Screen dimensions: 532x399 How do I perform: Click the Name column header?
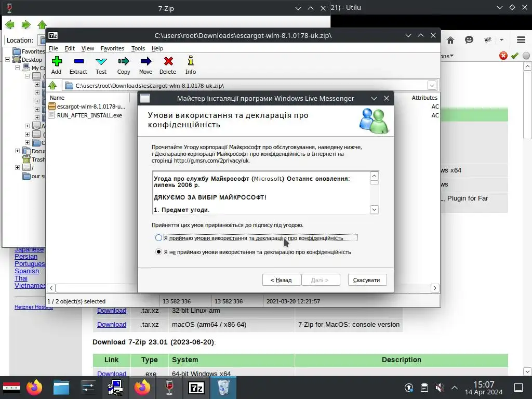[x=57, y=98]
